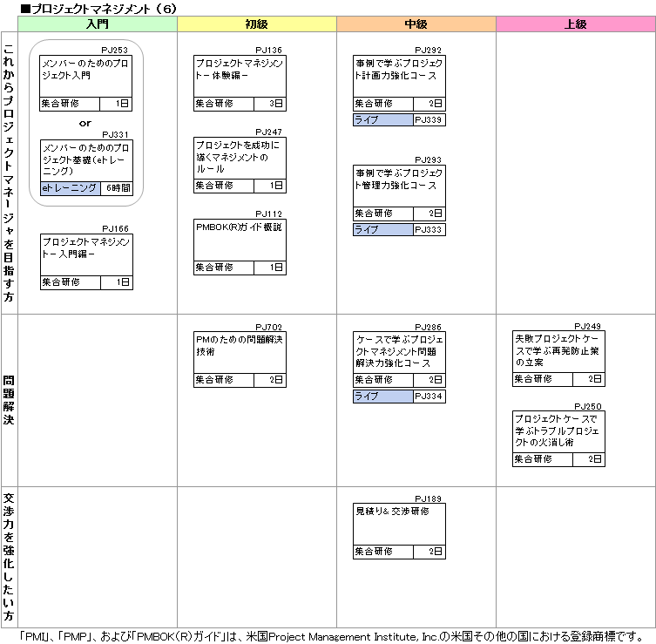The image size is (656, 644).
Task: Click the live course code PJ339
Action: (x=429, y=119)
